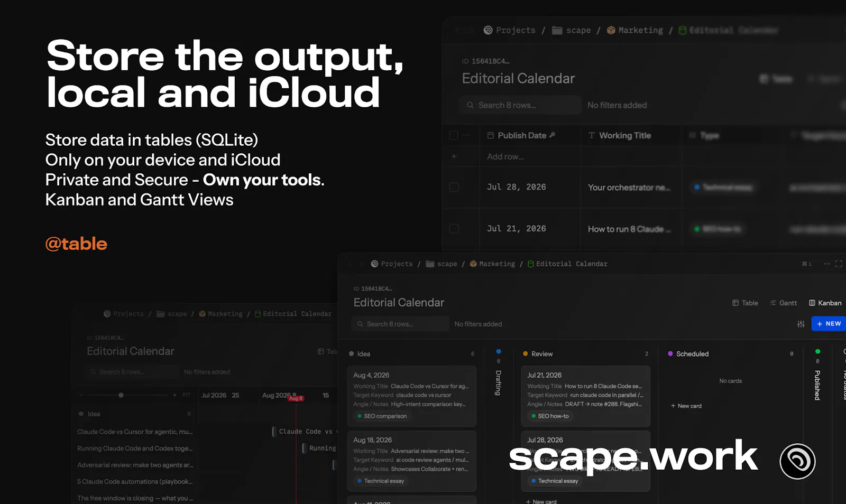Click the blue NEW button

pyautogui.click(x=829, y=324)
